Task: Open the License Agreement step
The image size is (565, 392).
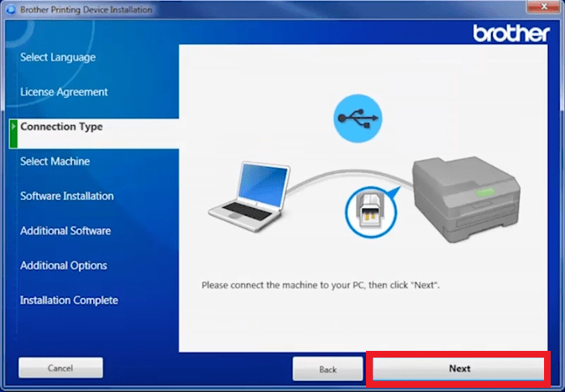Action: (64, 91)
